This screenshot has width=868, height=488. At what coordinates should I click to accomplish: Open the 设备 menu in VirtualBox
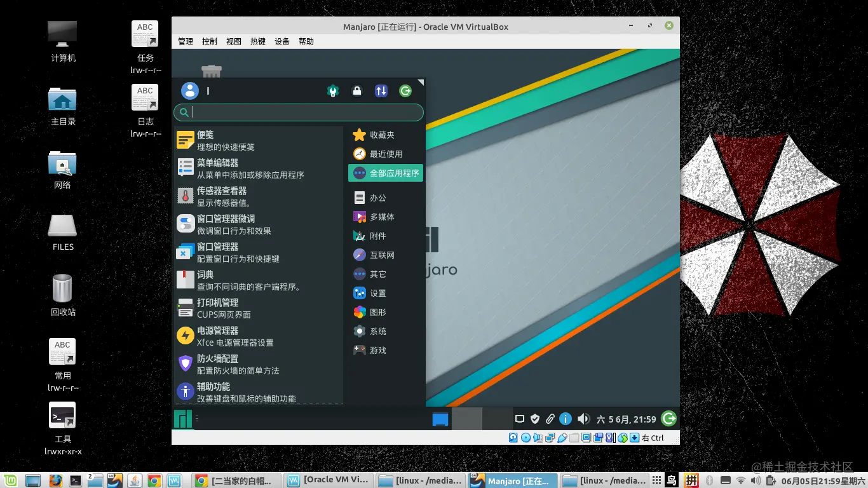[x=281, y=41]
